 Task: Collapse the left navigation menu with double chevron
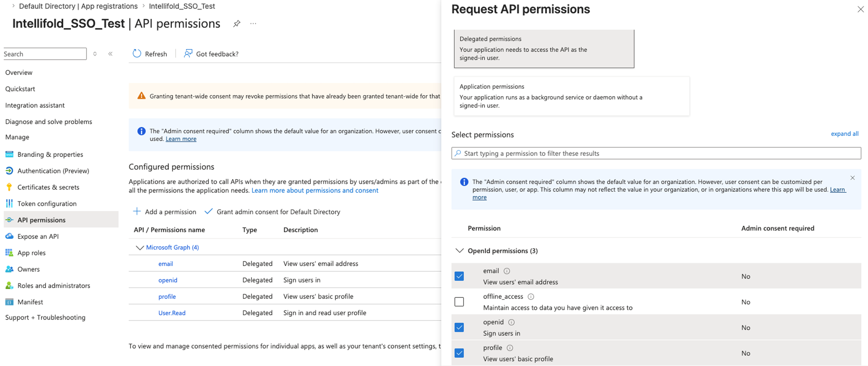(110, 54)
